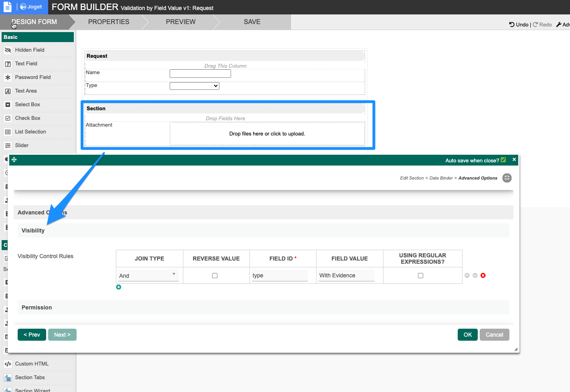Image resolution: width=570 pixels, height=392 pixels.
Task: Move the visibility rule up
Action: tap(467, 275)
